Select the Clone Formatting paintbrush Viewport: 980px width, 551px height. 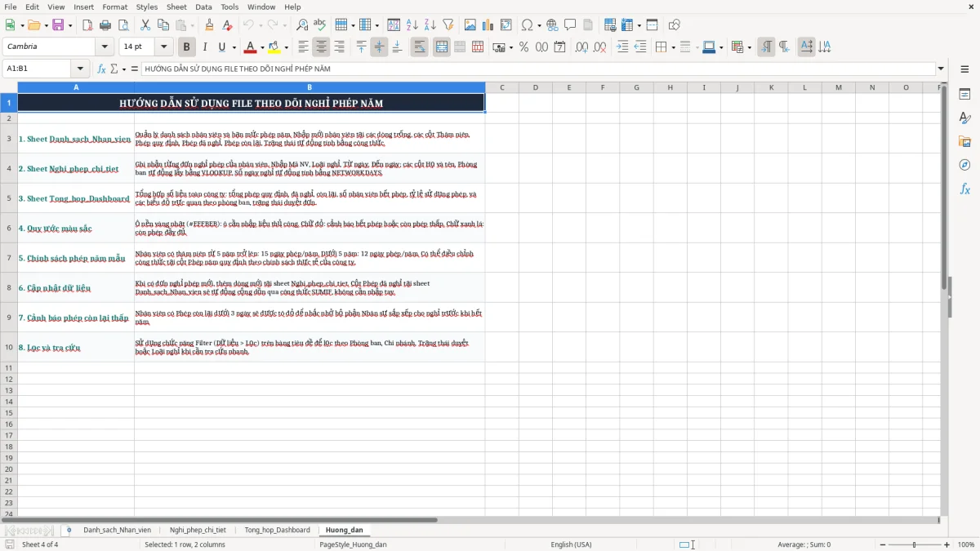click(x=210, y=25)
